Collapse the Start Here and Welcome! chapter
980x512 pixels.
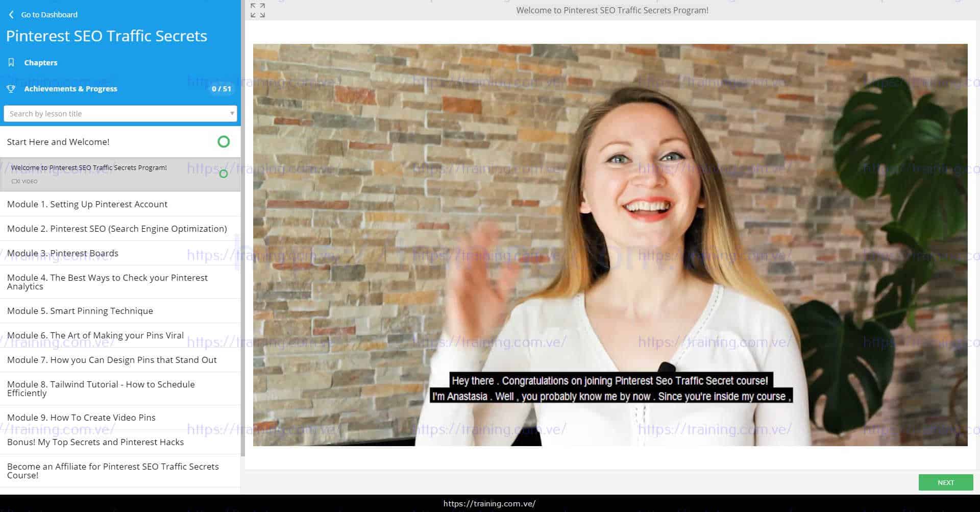point(120,142)
